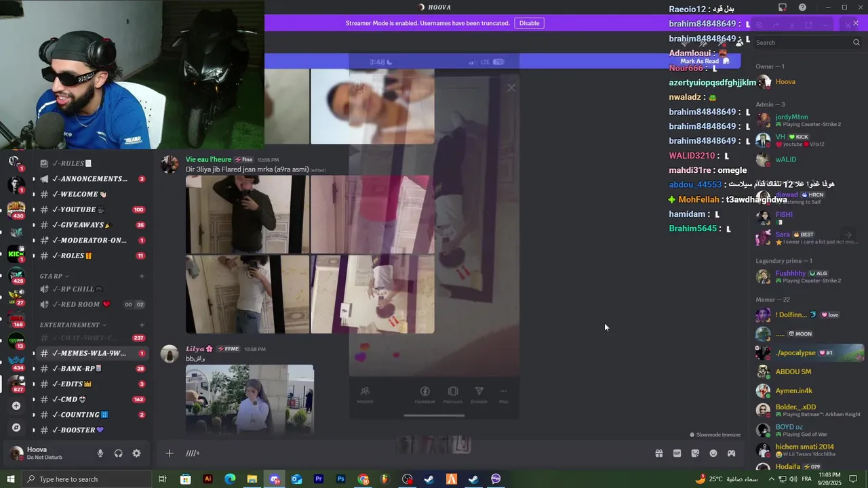Open Photoshop from the taskbar
The height and width of the screenshot is (488, 868).
point(341,479)
